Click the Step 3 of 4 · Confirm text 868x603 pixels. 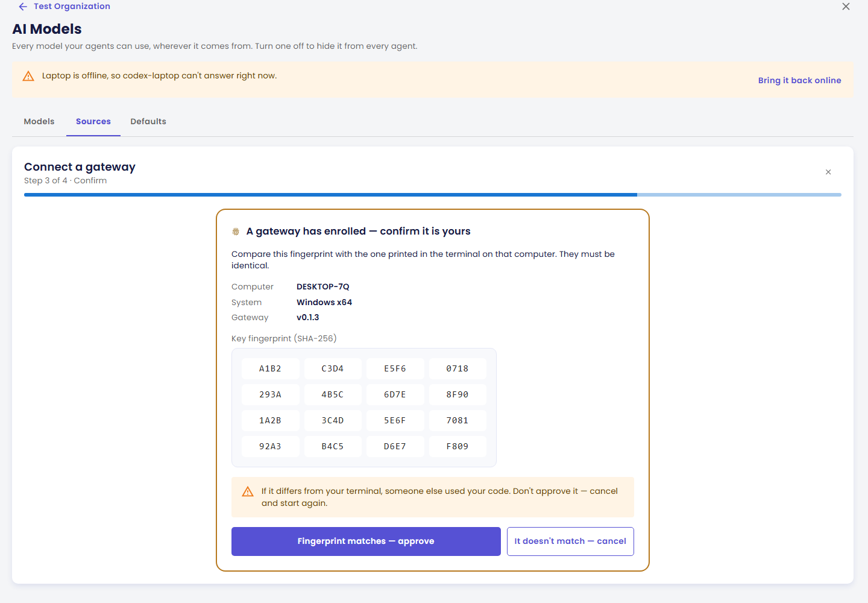[66, 181]
